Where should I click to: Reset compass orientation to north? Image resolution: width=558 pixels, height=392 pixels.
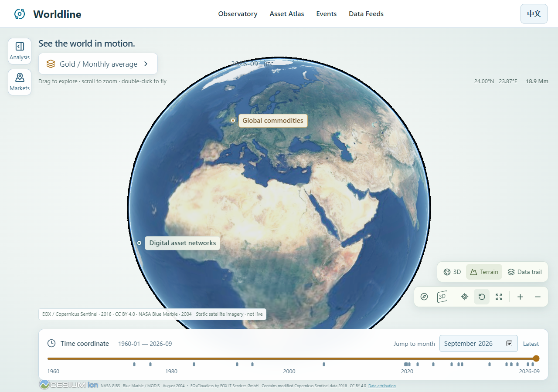point(424,297)
